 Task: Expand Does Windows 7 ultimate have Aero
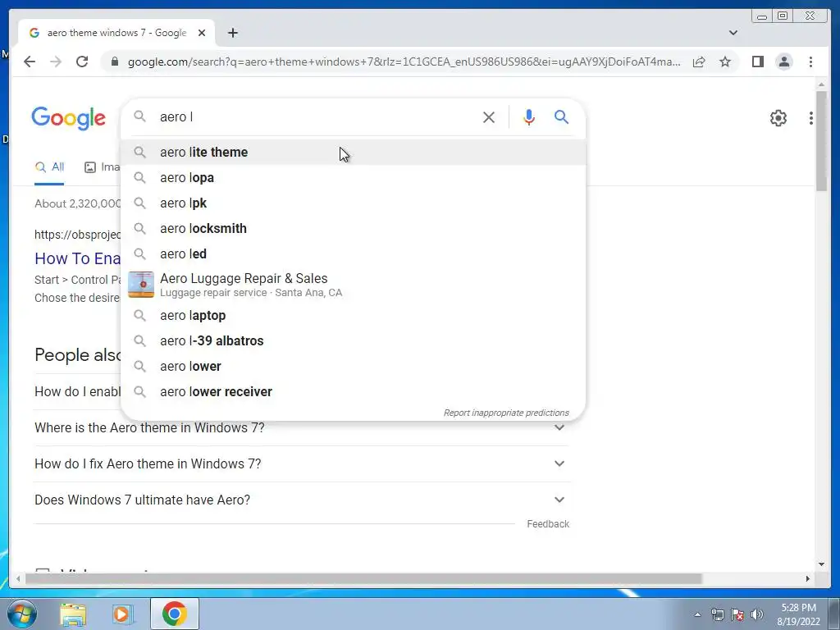[302, 500]
